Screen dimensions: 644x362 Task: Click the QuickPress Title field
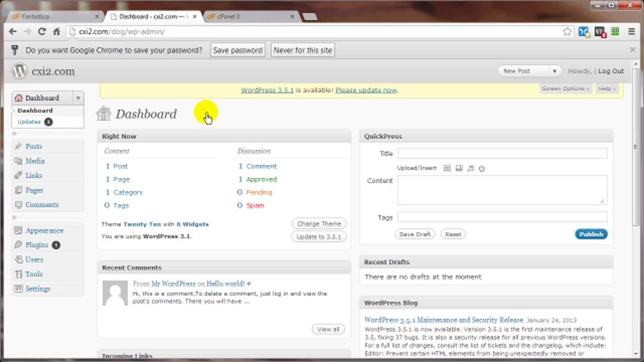[502, 153]
